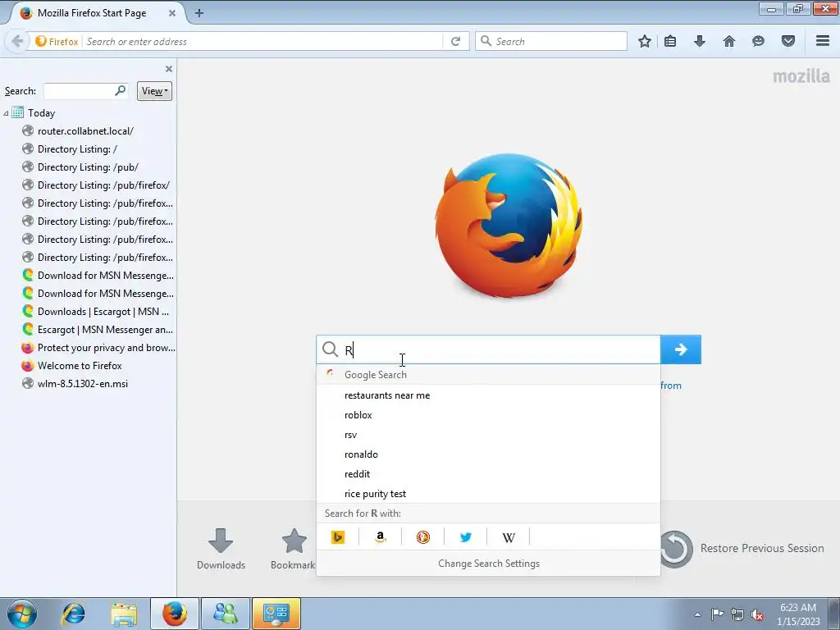
Task: Open Change Search Settings
Action: click(489, 563)
